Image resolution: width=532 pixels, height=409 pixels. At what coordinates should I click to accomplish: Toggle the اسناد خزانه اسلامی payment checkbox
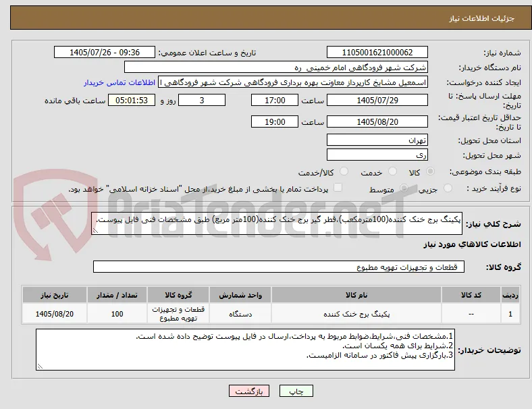[x=338, y=188]
